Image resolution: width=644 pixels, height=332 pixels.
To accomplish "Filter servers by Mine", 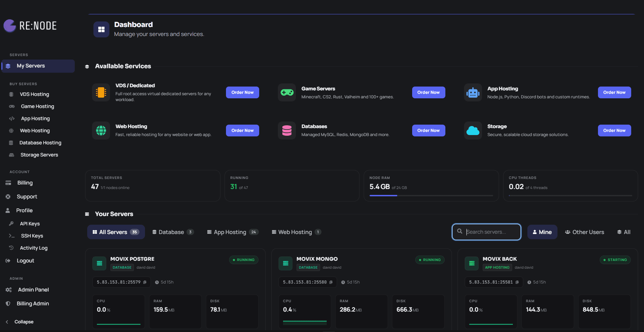I will [x=542, y=232].
